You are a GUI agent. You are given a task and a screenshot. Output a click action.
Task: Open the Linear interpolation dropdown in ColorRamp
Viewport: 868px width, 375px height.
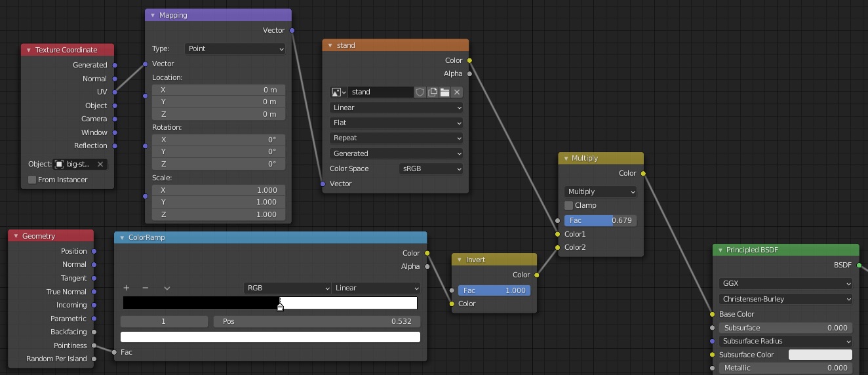pyautogui.click(x=376, y=288)
